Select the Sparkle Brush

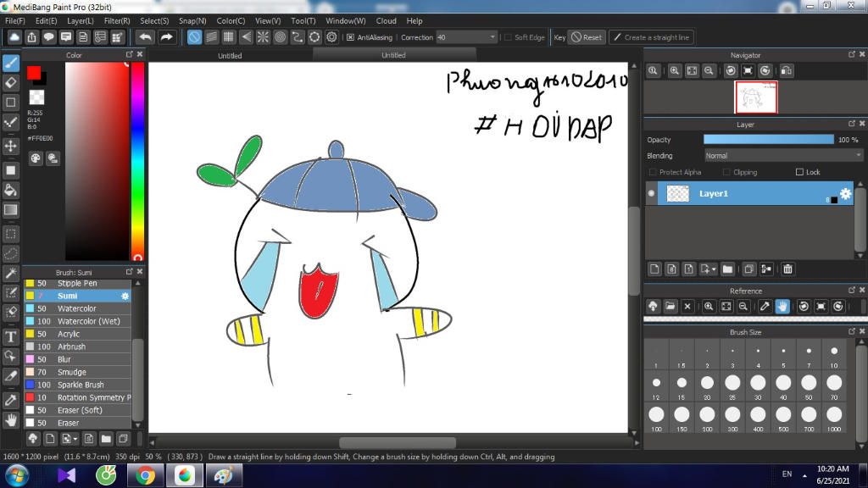coord(77,385)
